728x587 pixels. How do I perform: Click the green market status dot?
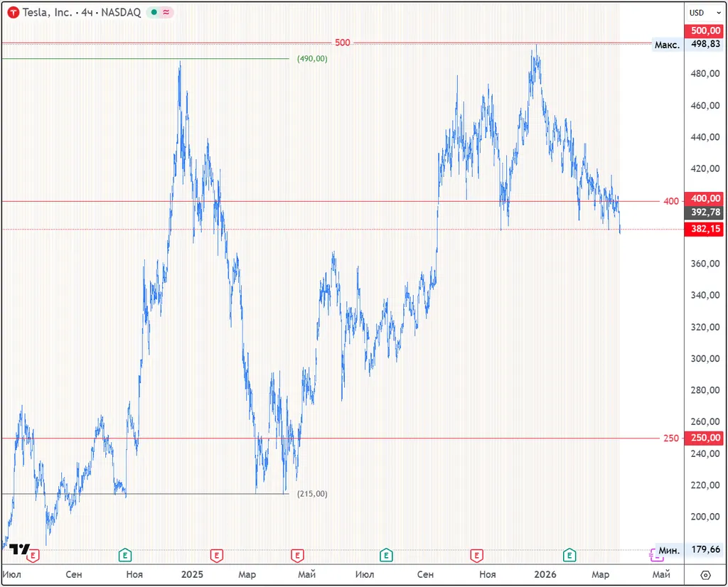point(154,13)
